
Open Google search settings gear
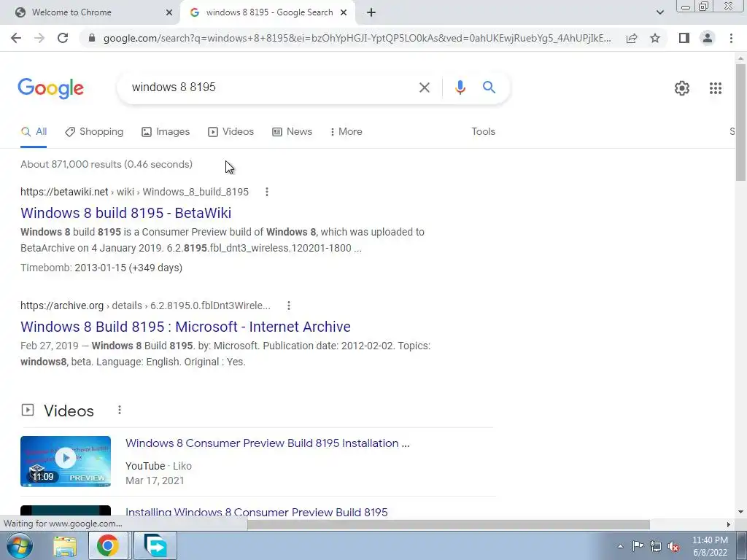coord(682,88)
